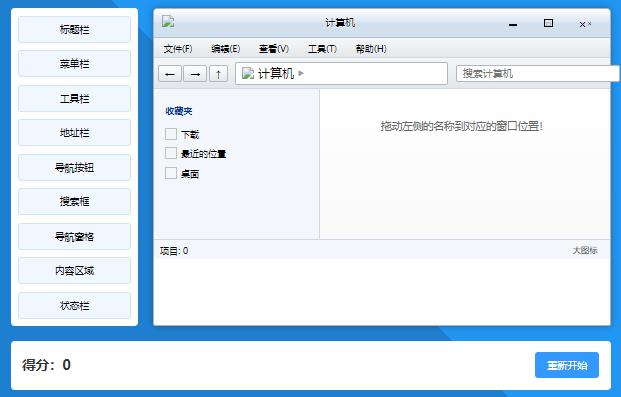The height and width of the screenshot is (397, 621).
Task: Click the 桌面 item label
Action: (x=190, y=174)
